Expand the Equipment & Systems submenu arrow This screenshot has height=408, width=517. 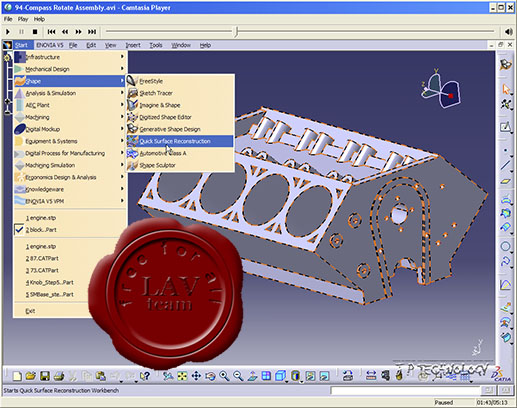point(122,141)
